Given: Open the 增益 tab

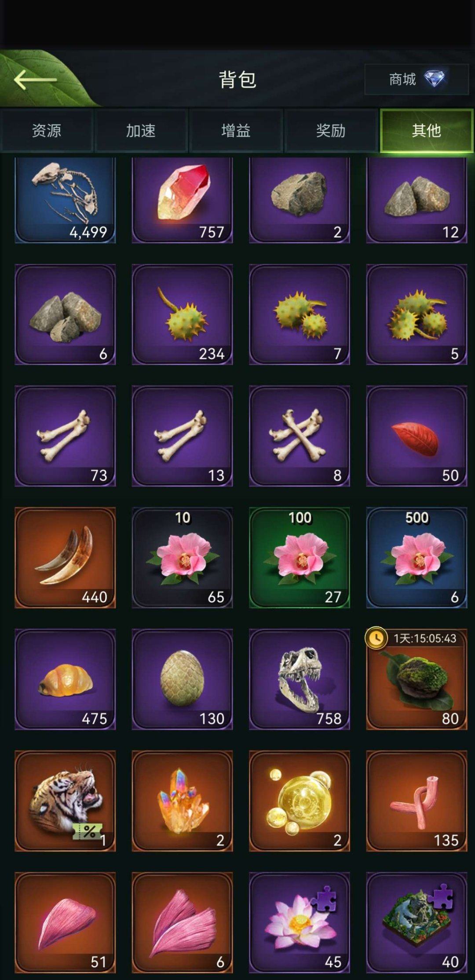Looking at the screenshot, I should coord(236,131).
